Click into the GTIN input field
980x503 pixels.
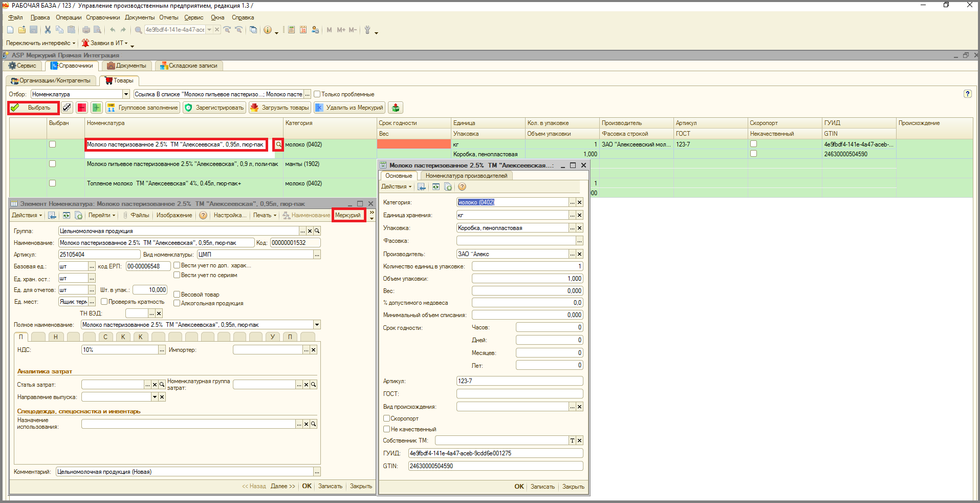tap(495, 466)
